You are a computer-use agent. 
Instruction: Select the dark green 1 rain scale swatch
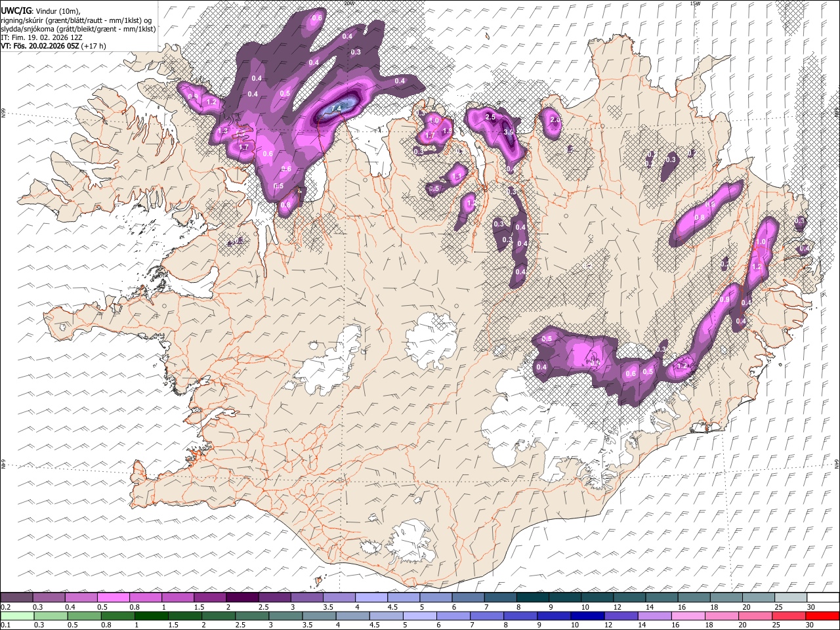coord(151,616)
